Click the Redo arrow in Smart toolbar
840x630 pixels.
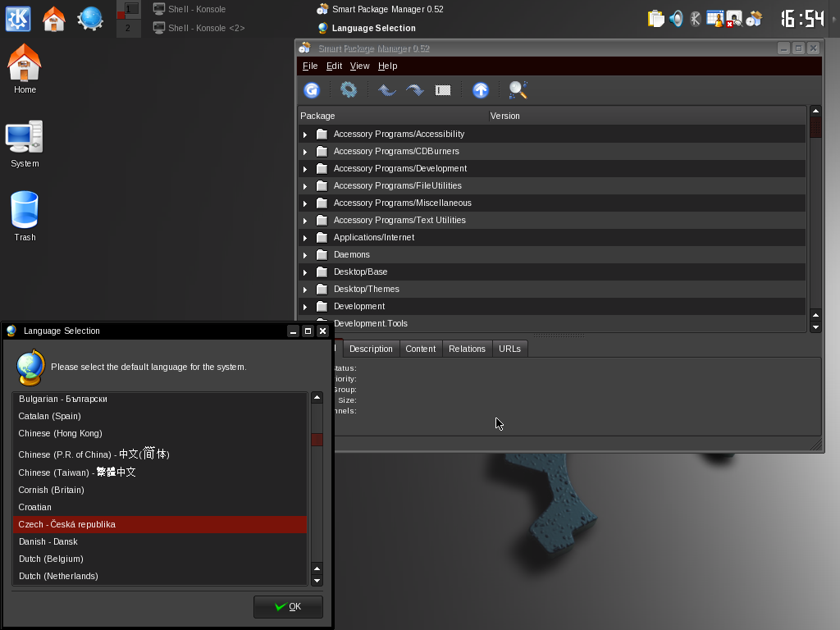pos(414,90)
